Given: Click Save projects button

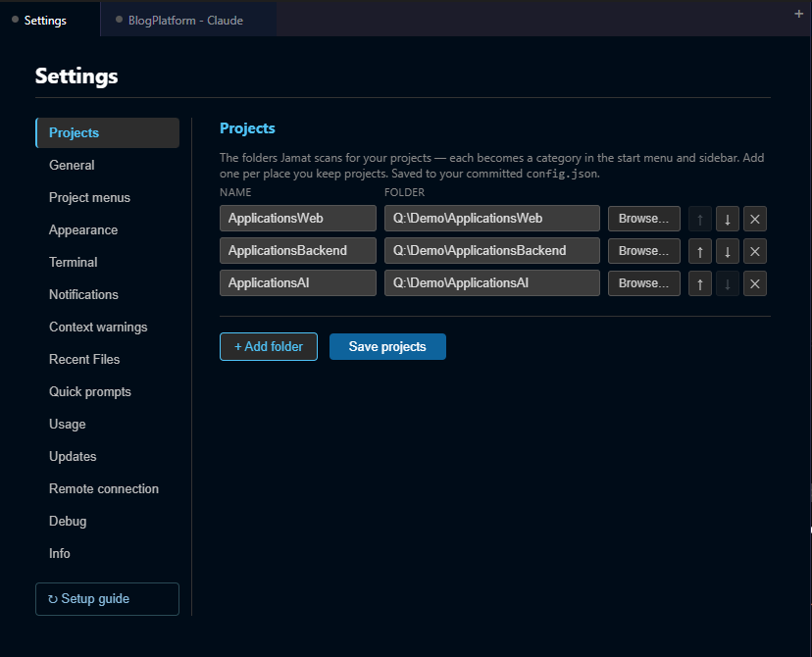Looking at the screenshot, I should pyautogui.click(x=387, y=346).
